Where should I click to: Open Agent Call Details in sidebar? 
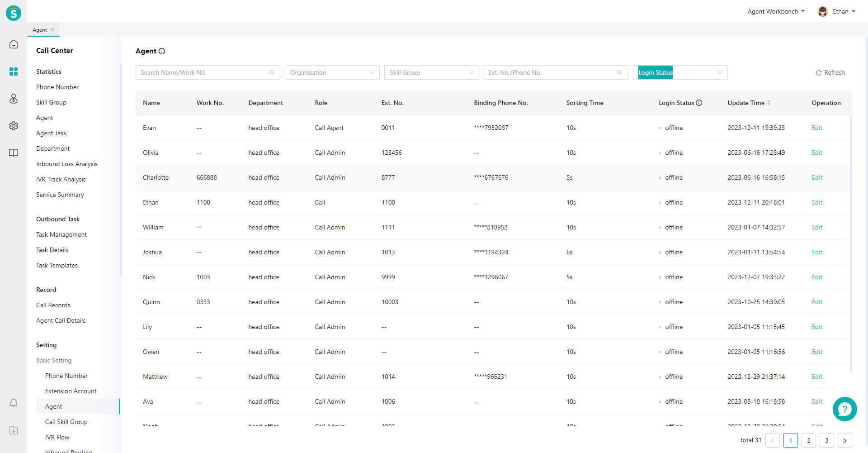pos(61,320)
